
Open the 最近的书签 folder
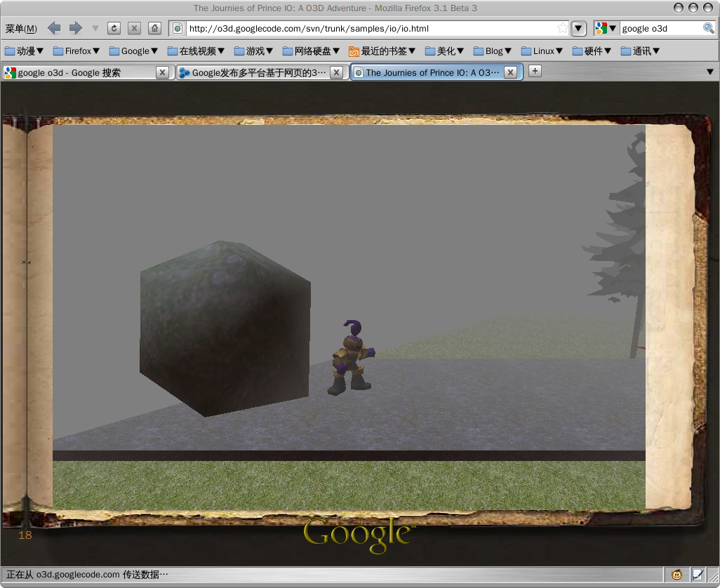point(382,51)
